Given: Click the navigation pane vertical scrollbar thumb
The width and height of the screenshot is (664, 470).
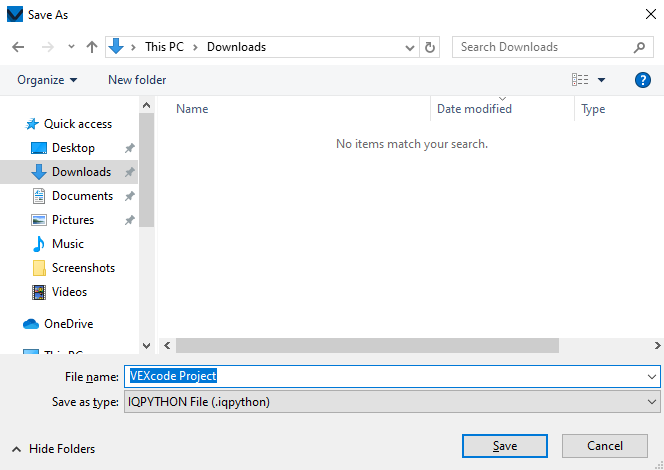Looking at the screenshot, I should coord(147,170).
